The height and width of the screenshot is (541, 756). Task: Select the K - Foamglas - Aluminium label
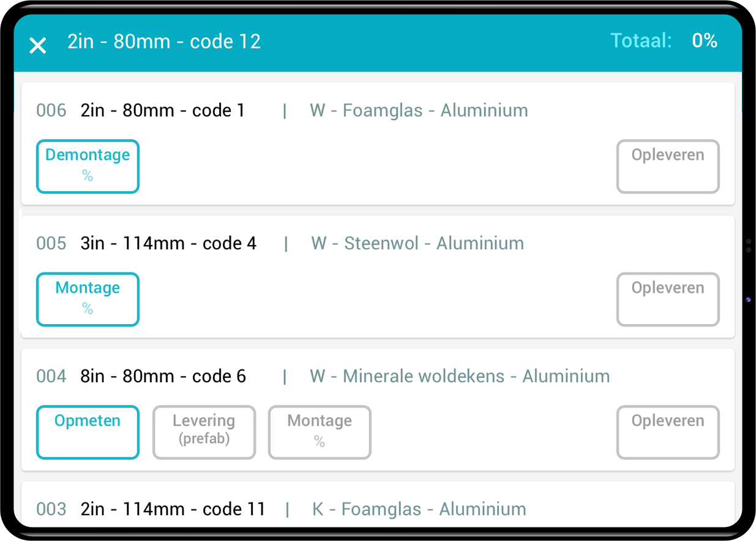[x=419, y=510]
